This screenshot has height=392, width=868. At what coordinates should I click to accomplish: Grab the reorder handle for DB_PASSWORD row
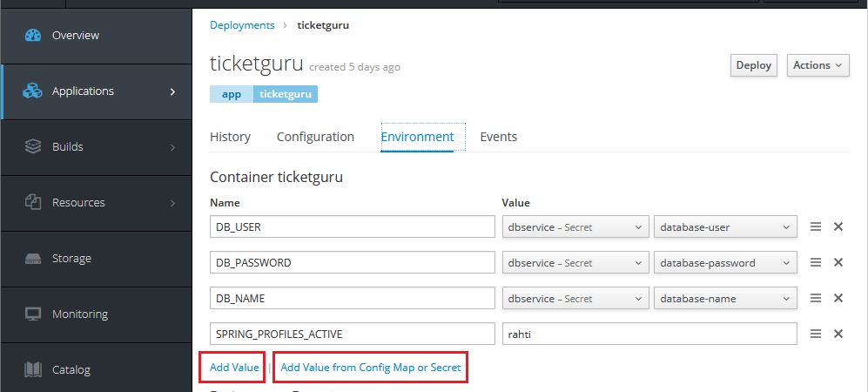(x=816, y=262)
